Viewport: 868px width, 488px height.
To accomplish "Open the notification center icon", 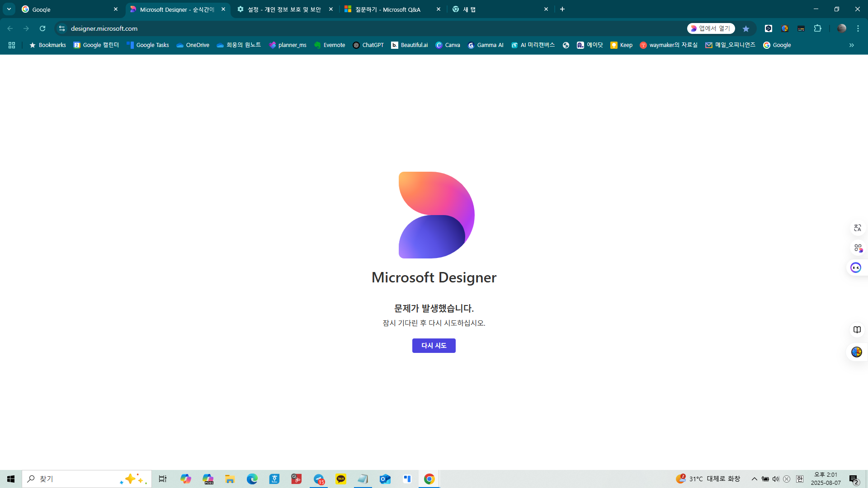I will click(x=854, y=479).
